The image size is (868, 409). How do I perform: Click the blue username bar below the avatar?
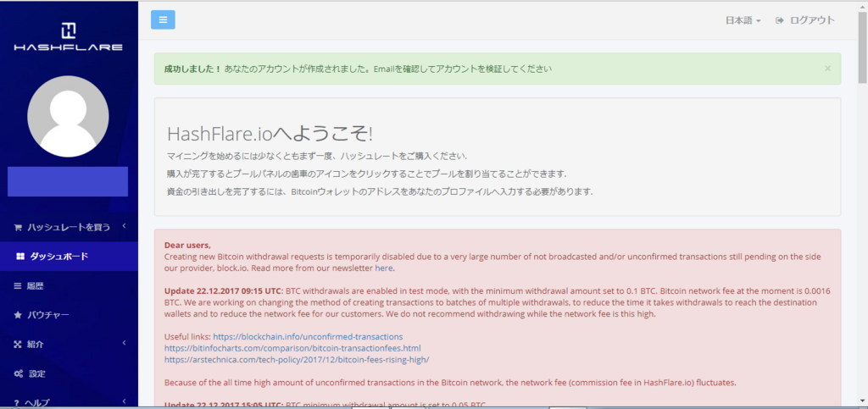tap(68, 181)
